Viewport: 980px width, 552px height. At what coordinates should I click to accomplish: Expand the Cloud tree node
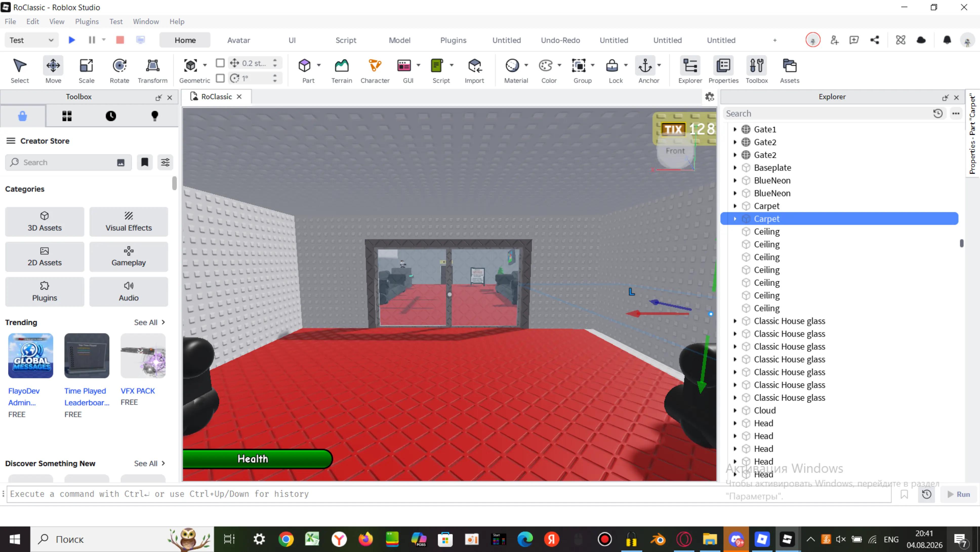click(x=735, y=410)
